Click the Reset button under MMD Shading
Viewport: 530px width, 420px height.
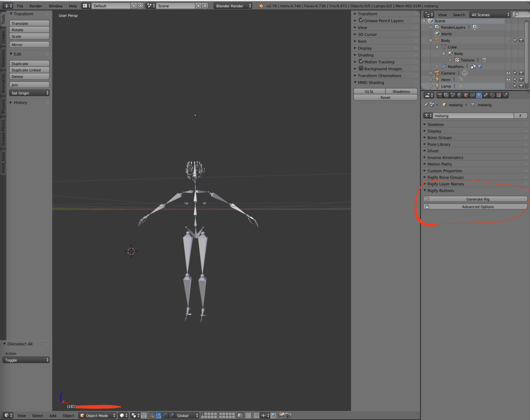point(386,97)
